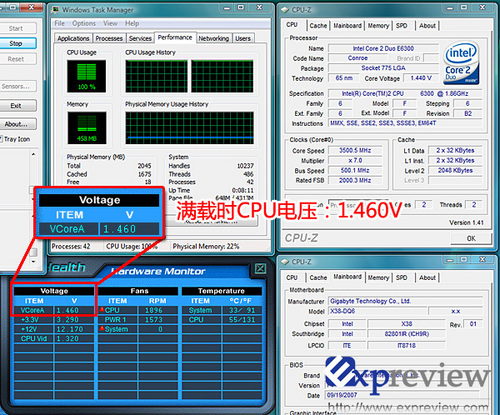The height and width of the screenshot is (415, 500).
Task: Open processor selection dropdown in CPU-Z
Action: coord(358,204)
